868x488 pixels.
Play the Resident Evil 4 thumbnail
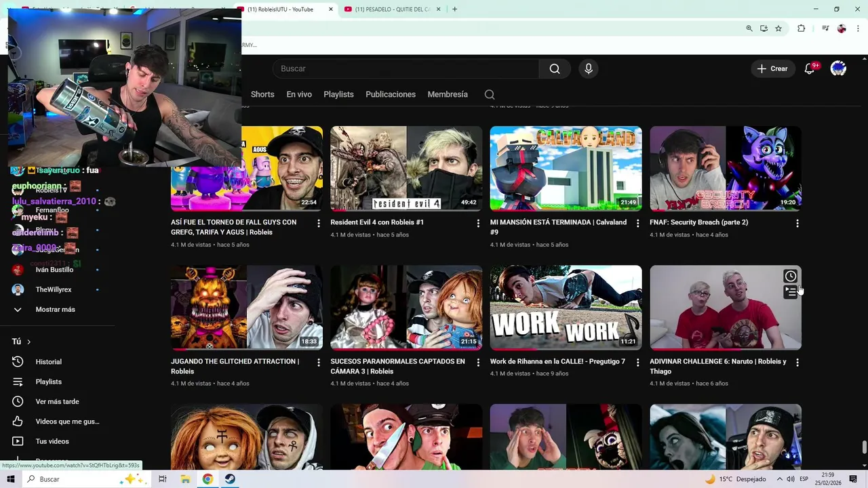tap(406, 169)
